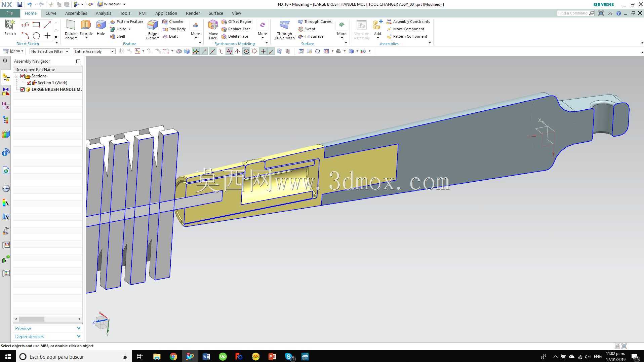Open the File menu

click(x=9, y=13)
